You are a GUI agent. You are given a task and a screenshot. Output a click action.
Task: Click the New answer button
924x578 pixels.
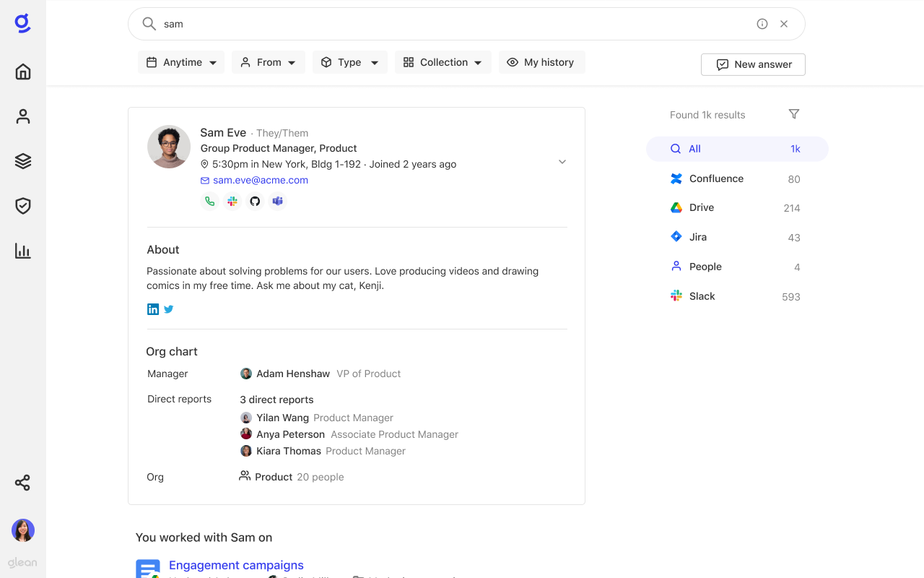pos(753,64)
